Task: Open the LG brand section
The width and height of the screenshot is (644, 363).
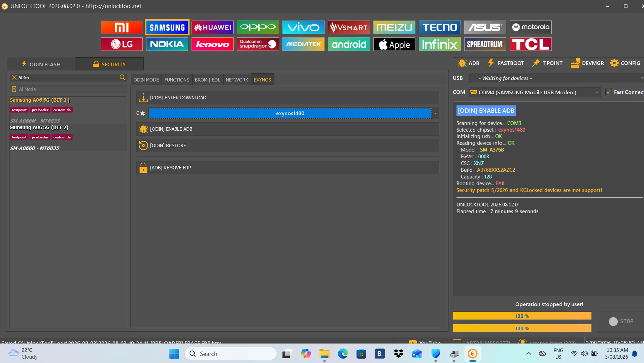Action: 122,44
